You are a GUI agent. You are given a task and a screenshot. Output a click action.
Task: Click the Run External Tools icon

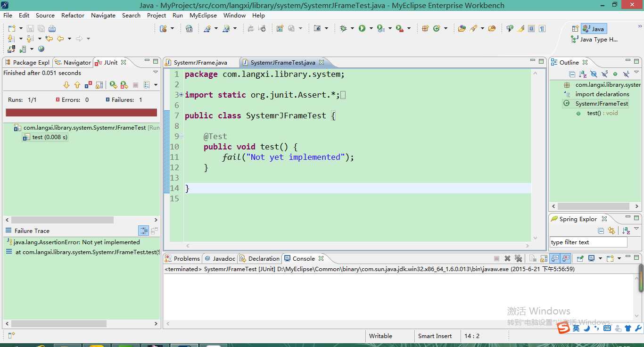coord(400,28)
